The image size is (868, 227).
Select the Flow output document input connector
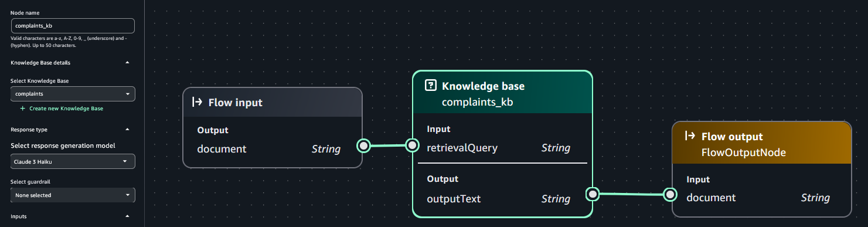coord(670,194)
